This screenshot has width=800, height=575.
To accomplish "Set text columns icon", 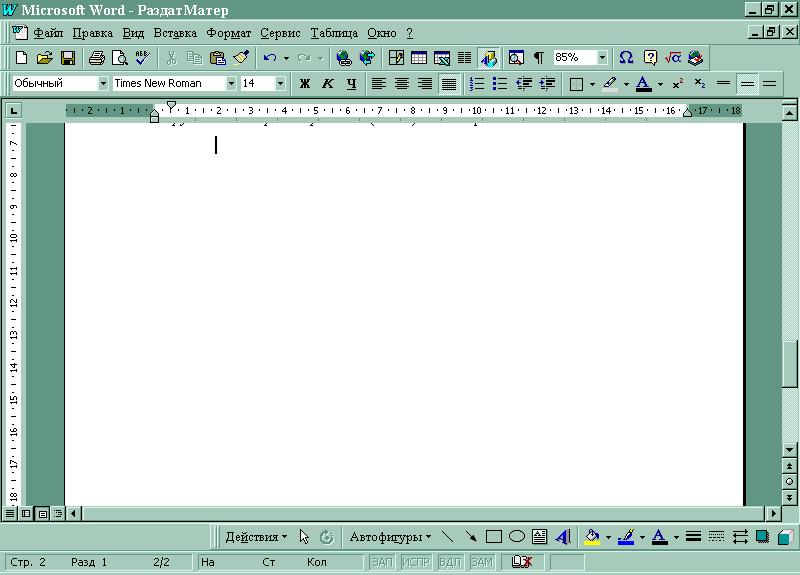I will [464, 58].
